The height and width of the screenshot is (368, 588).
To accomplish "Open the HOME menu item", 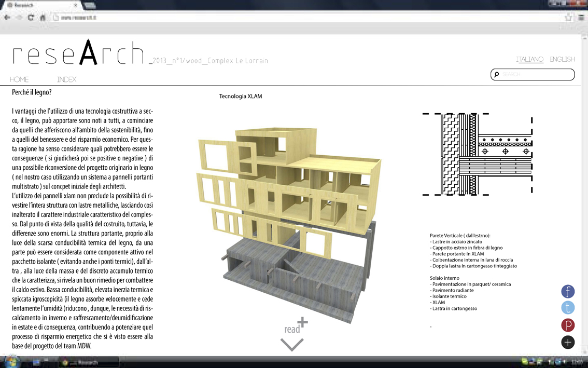I will click(x=19, y=79).
